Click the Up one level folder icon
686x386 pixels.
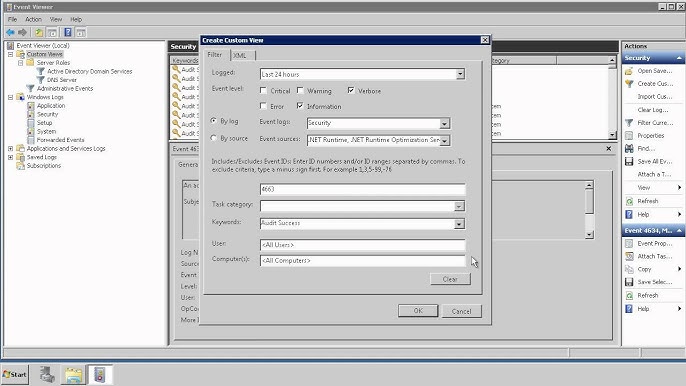coord(39,32)
